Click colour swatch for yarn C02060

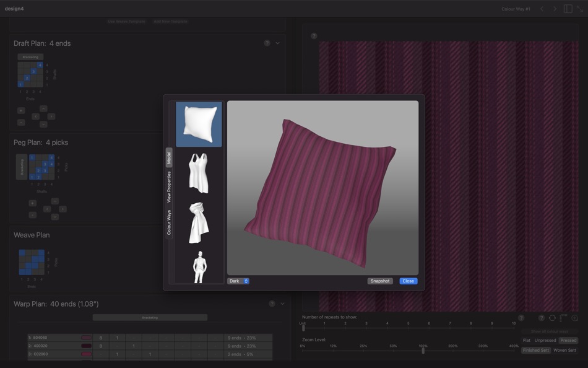click(86, 354)
